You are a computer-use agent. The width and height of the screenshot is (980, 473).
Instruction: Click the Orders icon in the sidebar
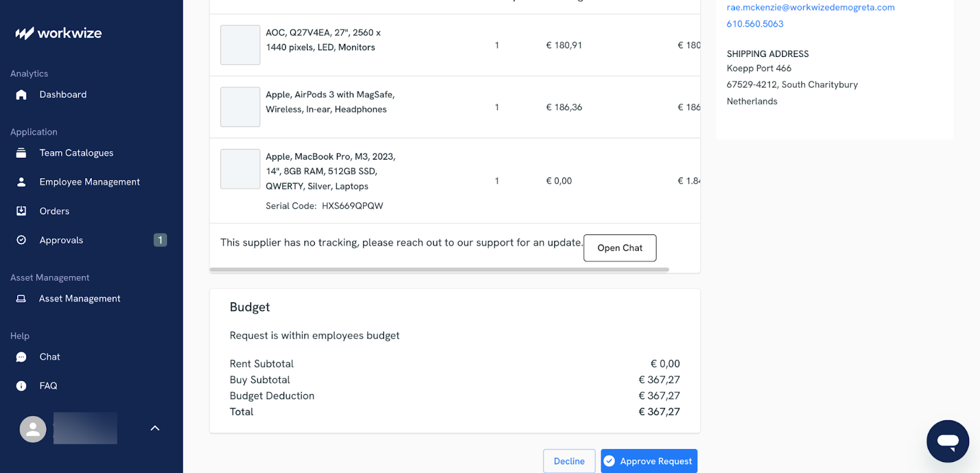point(21,211)
